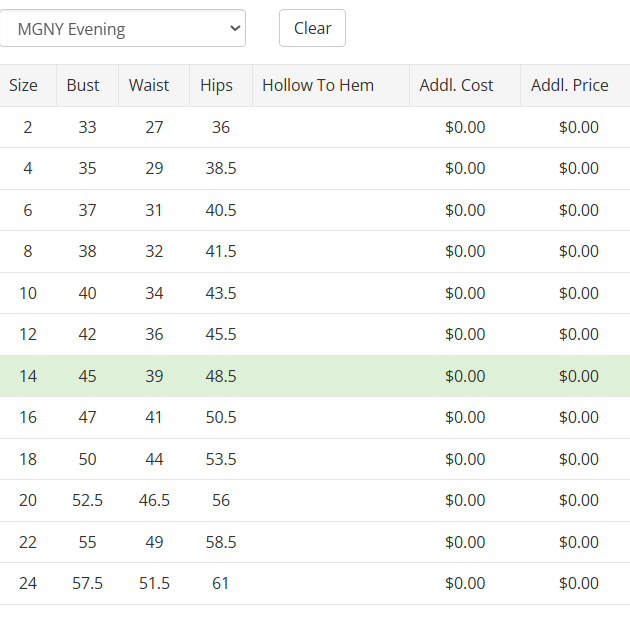Select the size 18 row
Image resolution: width=630 pixels, height=630 pixels.
point(28,460)
